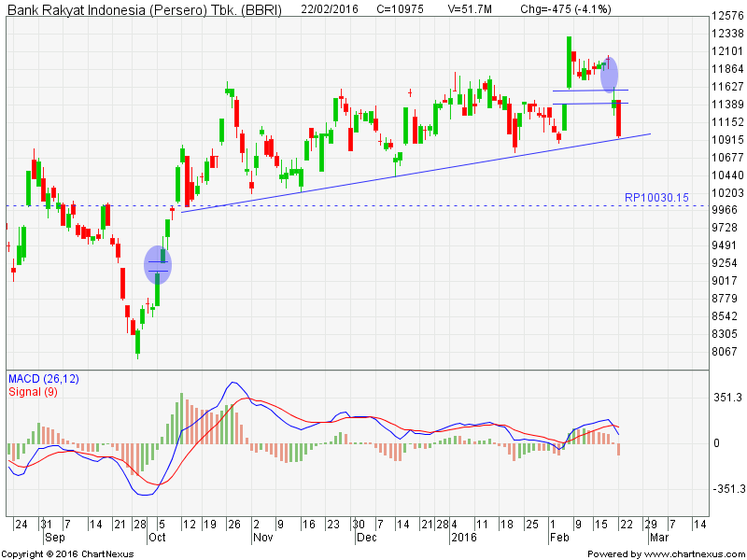Click the RP10030.15 support level label
The height and width of the screenshot is (560, 747).
[655, 198]
